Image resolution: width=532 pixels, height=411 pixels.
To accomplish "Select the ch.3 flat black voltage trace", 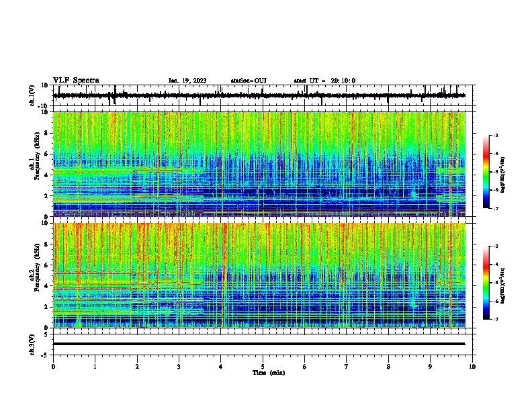I will (259, 344).
